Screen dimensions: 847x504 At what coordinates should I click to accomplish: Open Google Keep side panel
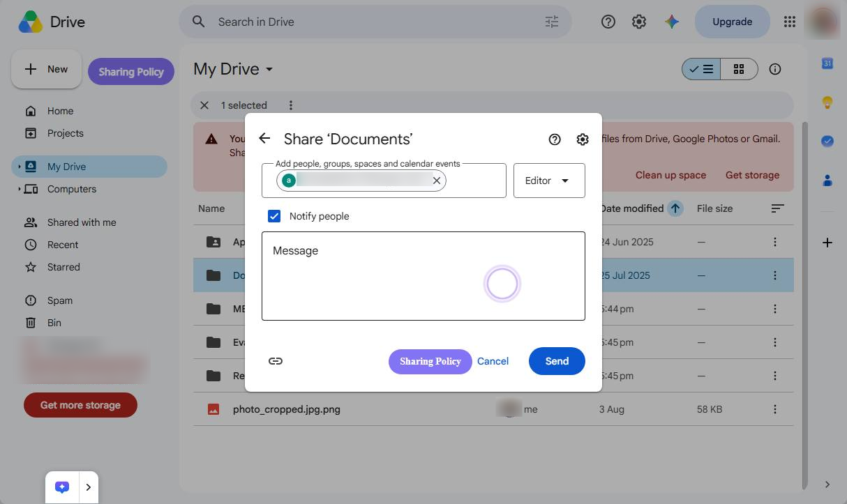[x=827, y=102]
